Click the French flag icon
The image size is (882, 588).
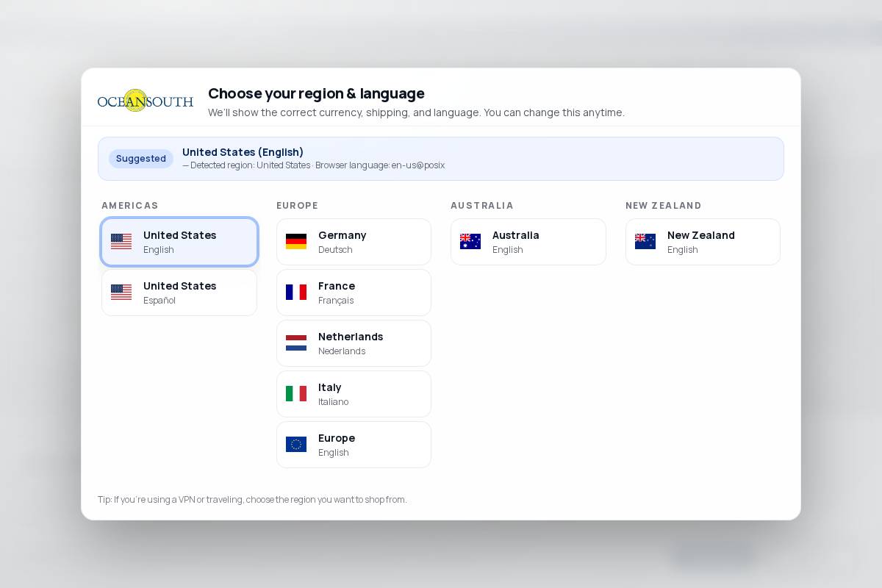tap(296, 292)
